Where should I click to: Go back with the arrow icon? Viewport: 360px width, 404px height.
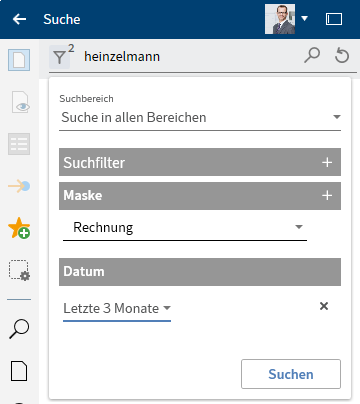coord(19,19)
